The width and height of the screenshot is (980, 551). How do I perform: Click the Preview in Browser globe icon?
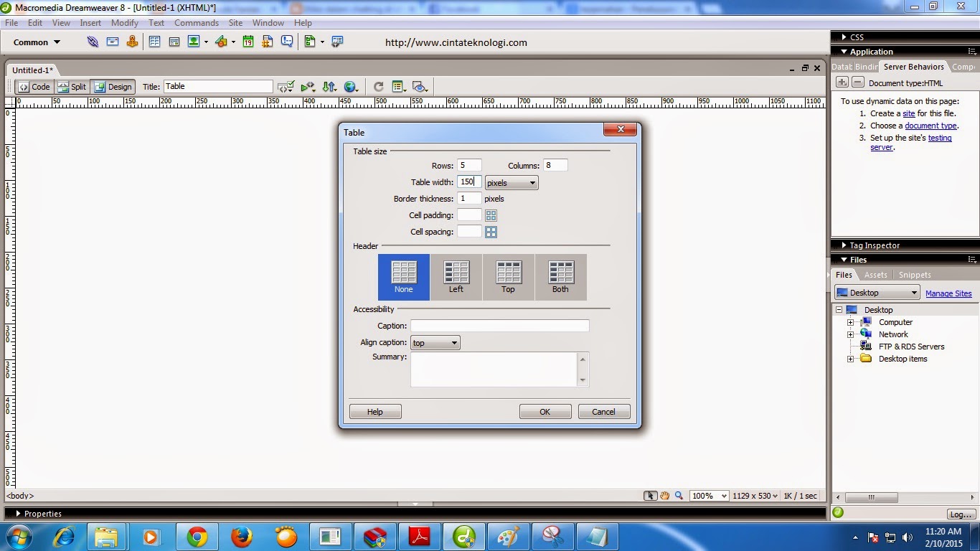[351, 87]
